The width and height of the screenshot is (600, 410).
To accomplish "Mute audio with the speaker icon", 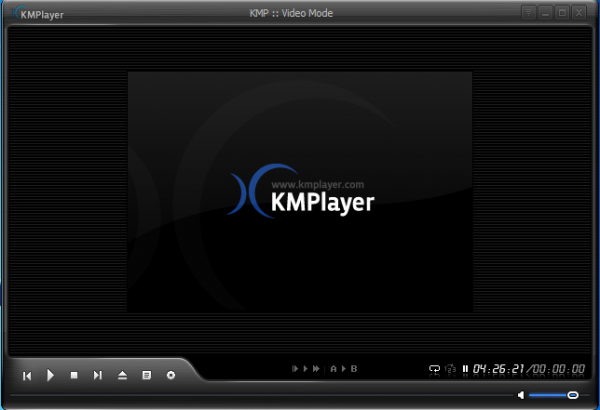I will click(x=521, y=395).
